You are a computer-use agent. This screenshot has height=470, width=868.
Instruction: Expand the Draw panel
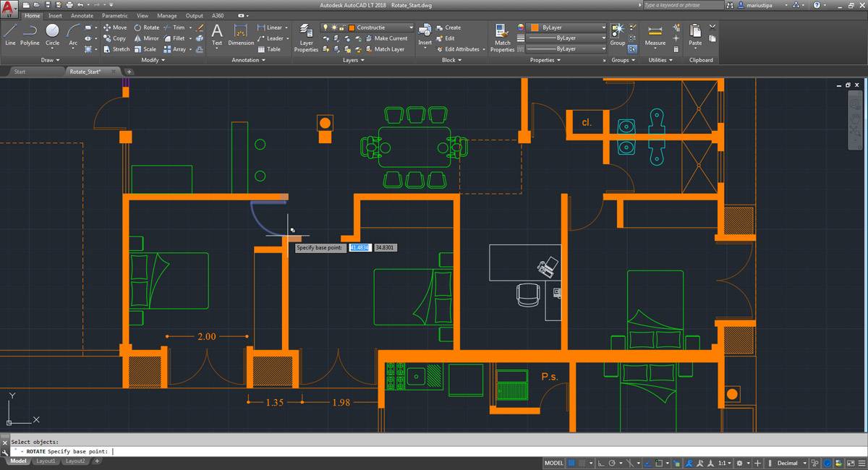[x=50, y=60]
